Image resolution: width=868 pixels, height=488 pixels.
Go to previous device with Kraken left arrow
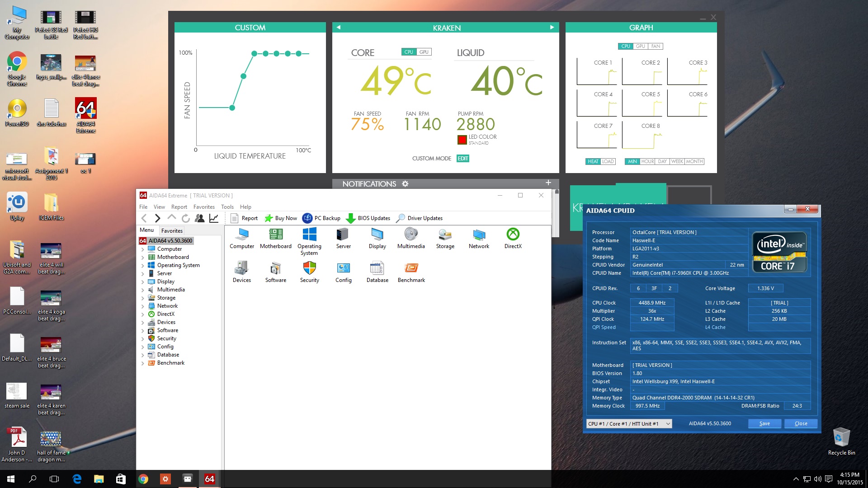pos(338,28)
